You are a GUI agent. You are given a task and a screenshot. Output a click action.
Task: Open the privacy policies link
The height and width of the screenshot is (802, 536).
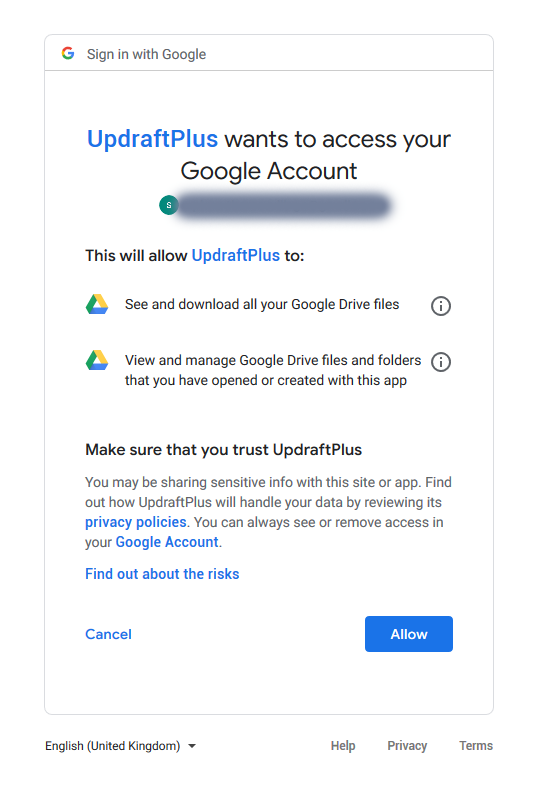[x=136, y=522]
